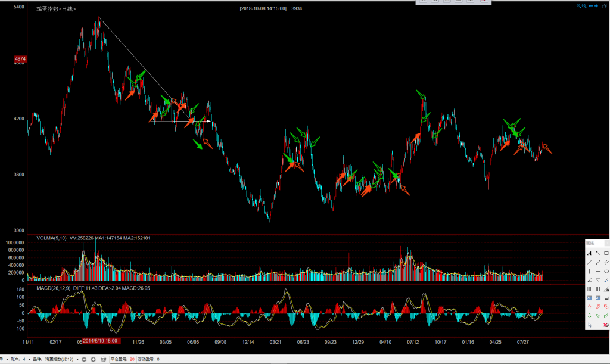Image resolution: width=610 pixels, height=364 pixels.
Task: Pick the horizontal line drawing tool
Action: pyautogui.click(x=598, y=271)
